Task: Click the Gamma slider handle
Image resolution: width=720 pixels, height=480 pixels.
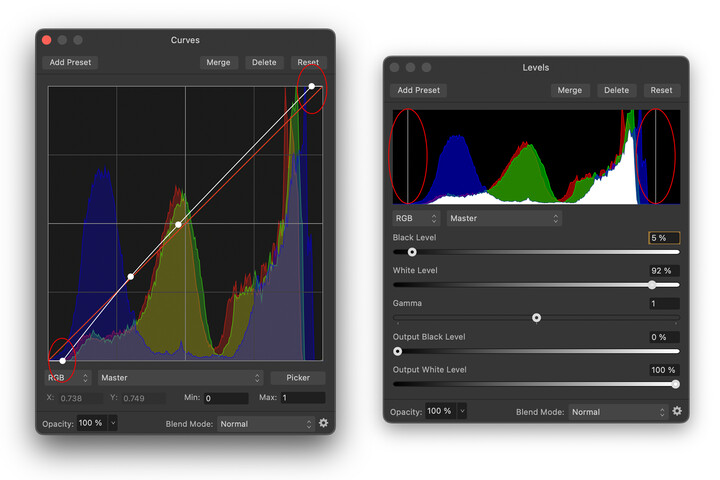Action: [536, 318]
